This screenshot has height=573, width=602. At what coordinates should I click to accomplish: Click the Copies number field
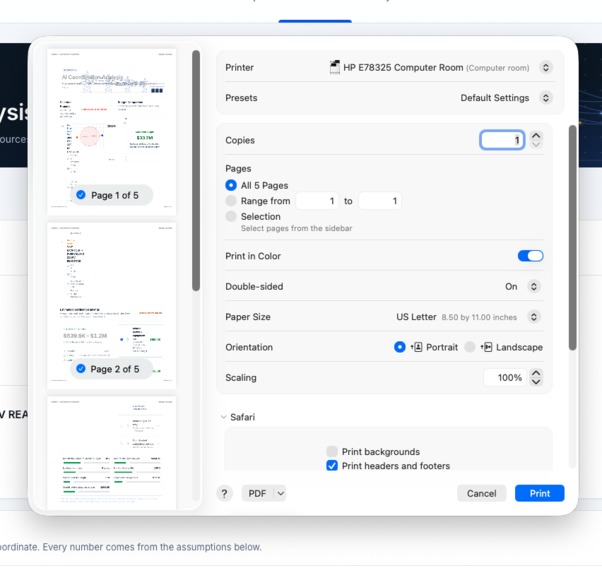[502, 140]
